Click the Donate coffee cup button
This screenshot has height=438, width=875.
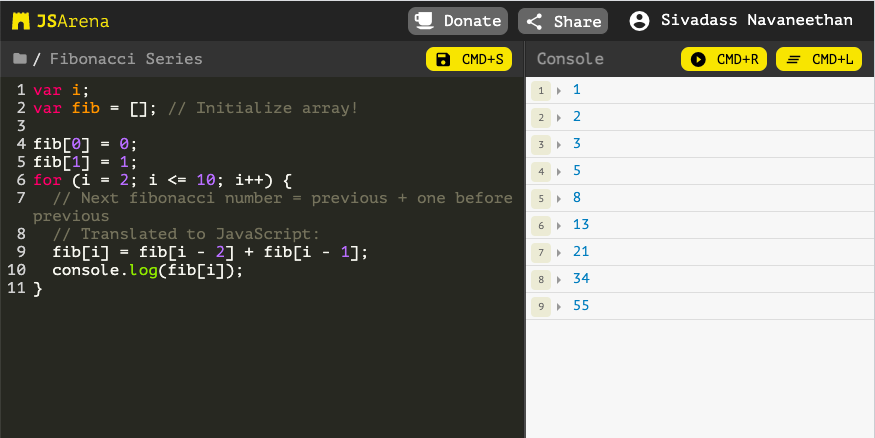click(x=458, y=21)
